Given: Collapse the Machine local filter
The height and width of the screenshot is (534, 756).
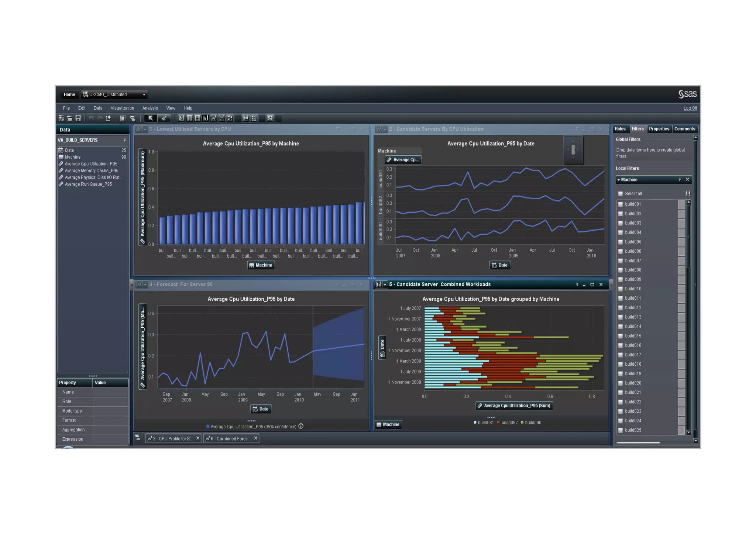Looking at the screenshot, I should tap(619, 180).
